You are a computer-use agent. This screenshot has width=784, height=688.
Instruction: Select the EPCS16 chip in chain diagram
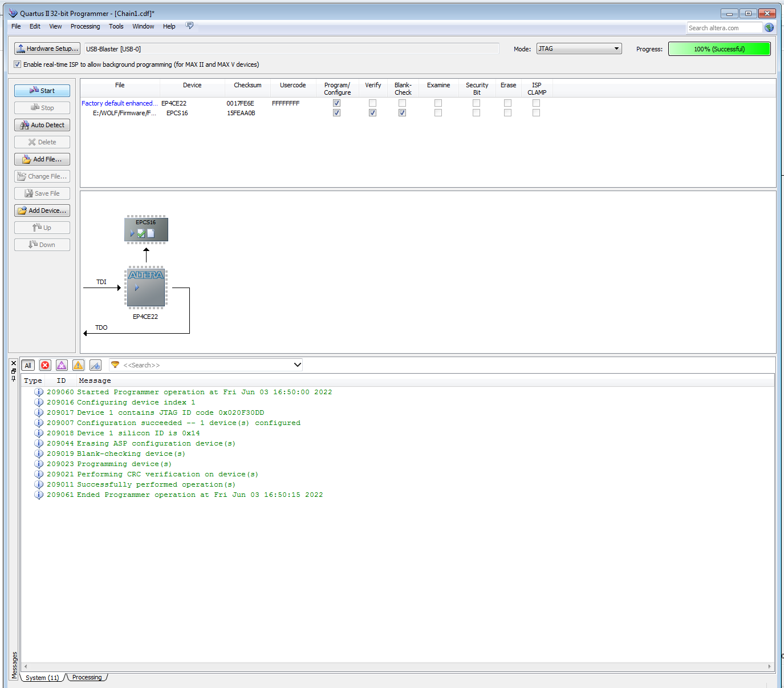tap(146, 229)
